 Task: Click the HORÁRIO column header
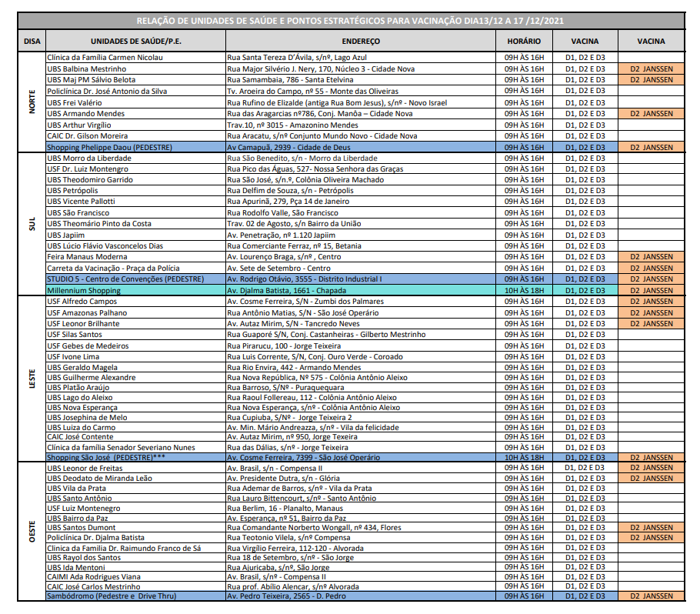524,41
